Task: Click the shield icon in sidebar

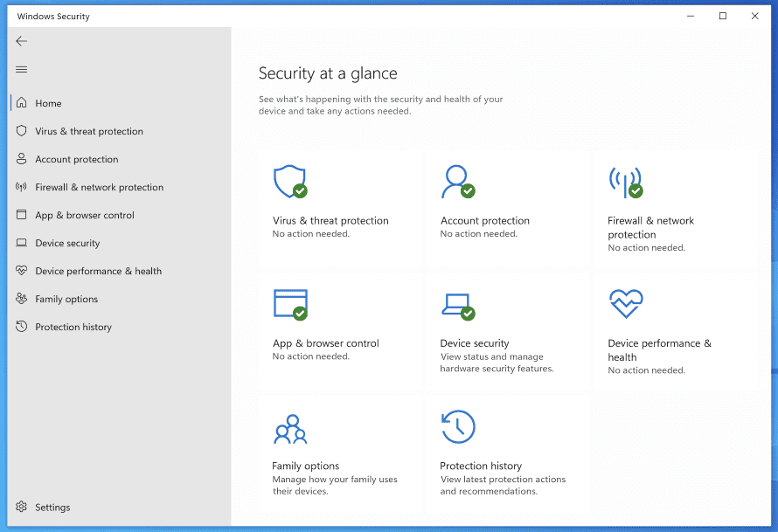Action: pyautogui.click(x=21, y=131)
